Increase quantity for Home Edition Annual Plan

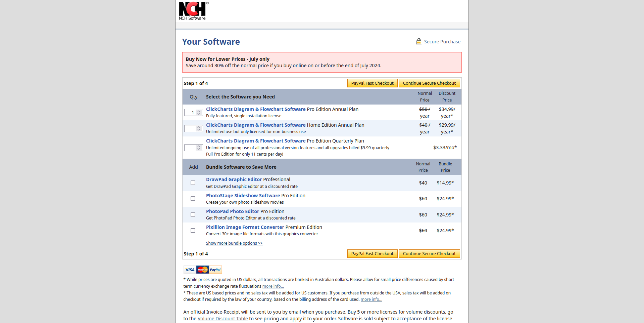click(199, 127)
